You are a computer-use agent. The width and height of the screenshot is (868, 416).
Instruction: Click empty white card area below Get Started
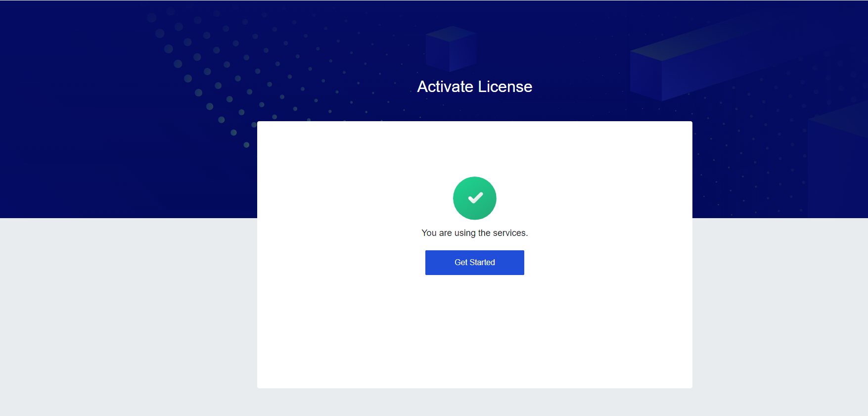click(x=474, y=331)
